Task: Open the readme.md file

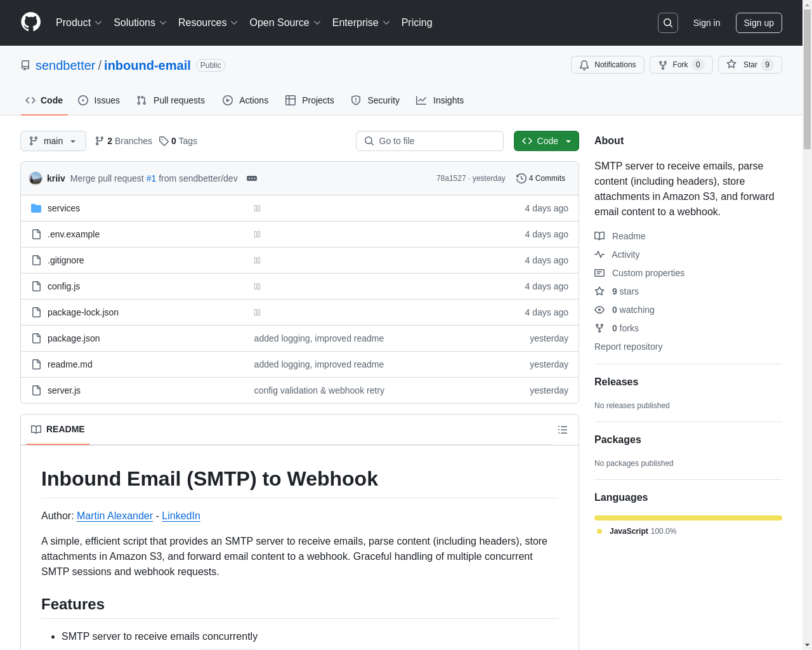Action: coord(70,364)
